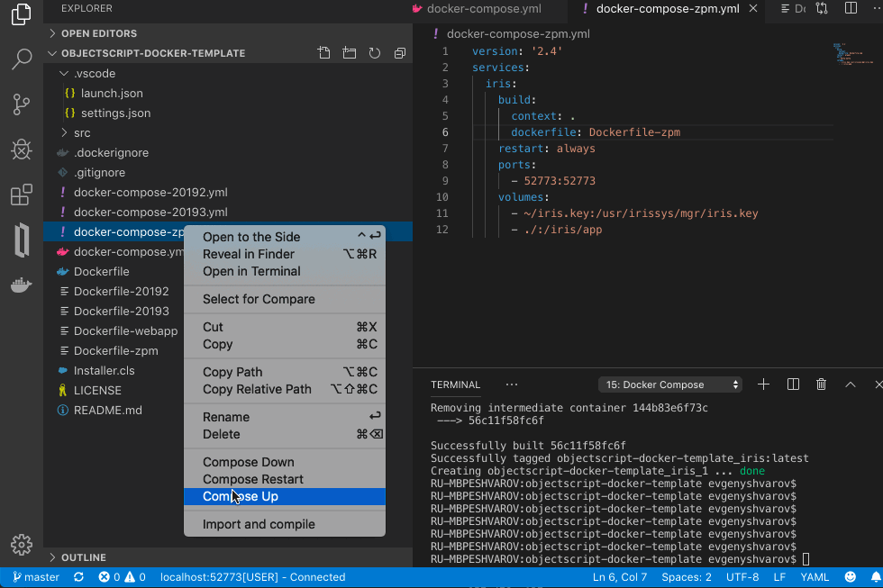Collapse all folders in Explorer
Image resolution: width=883 pixels, height=588 pixels.
pos(400,53)
